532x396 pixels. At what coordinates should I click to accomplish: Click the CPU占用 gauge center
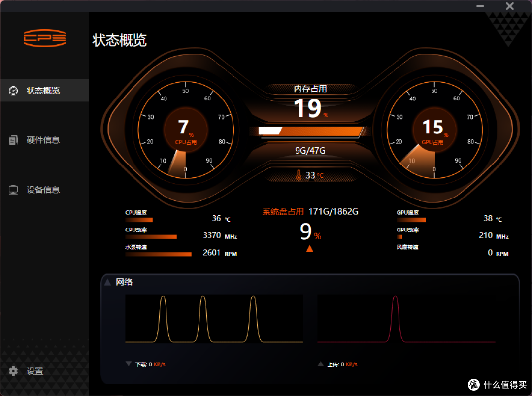186,131
